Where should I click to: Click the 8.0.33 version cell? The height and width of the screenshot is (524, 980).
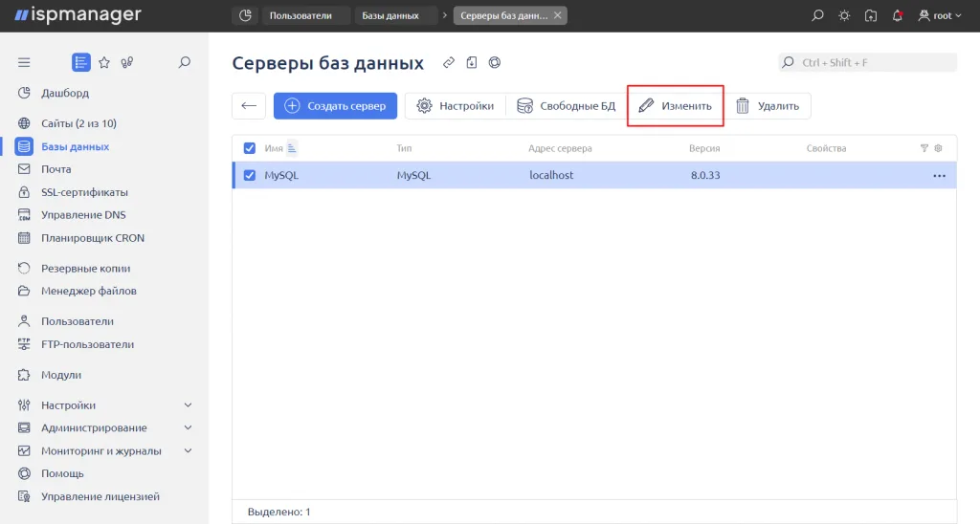pyautogui.click(x=705, y=176)
